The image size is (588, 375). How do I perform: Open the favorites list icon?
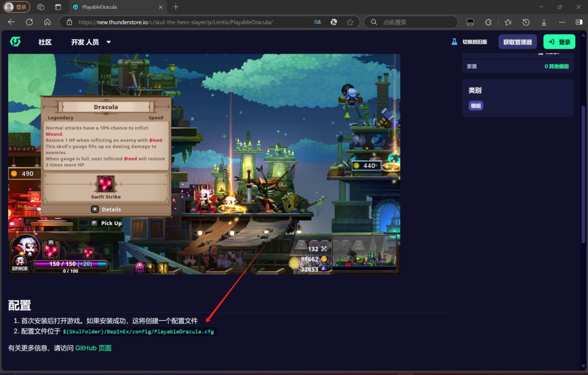(508, 22)
